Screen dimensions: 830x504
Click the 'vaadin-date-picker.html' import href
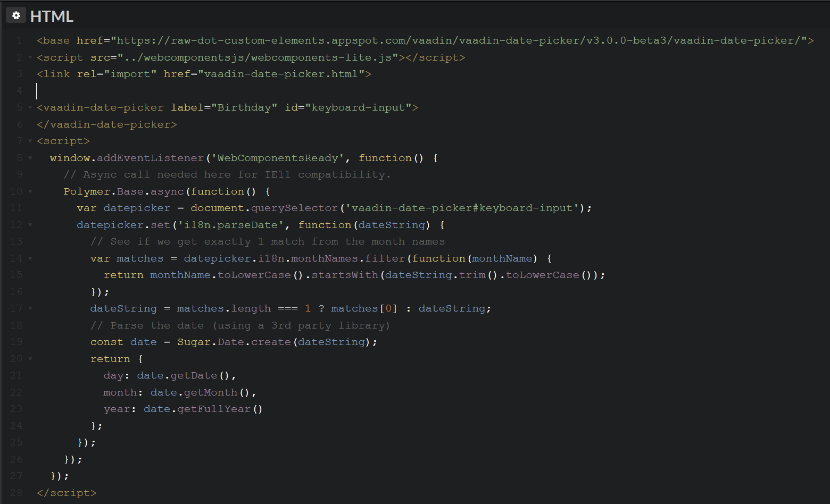281,74
